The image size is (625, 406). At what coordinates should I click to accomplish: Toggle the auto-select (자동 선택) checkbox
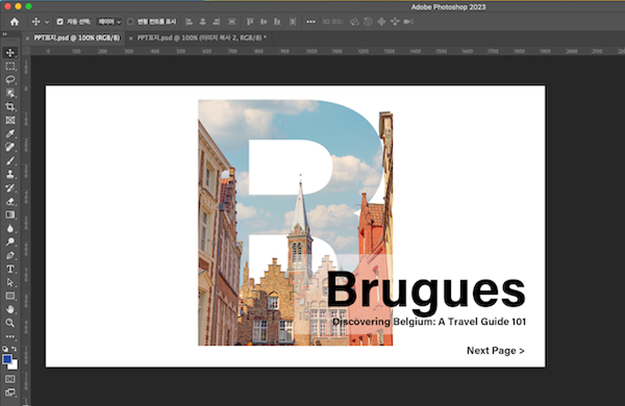click(x=59, y=21)
